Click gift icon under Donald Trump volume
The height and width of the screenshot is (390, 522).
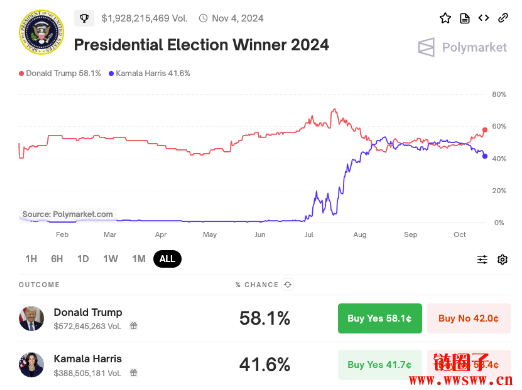click(x=133, y=326)
